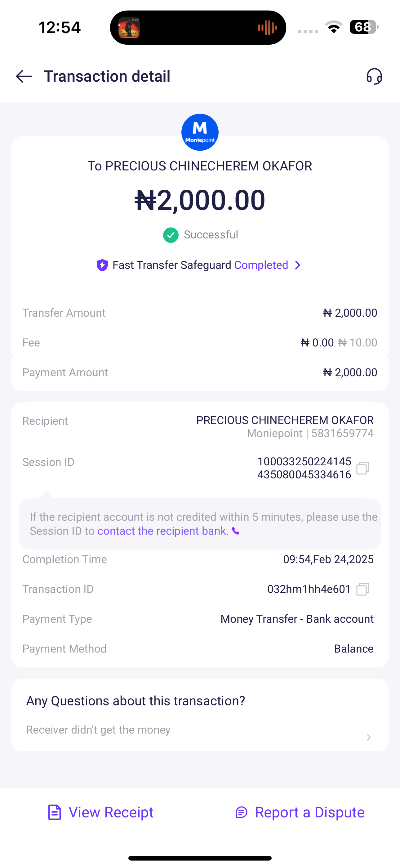Tap the now-playing album art thumbnail
Viewport: 400px width, 868px height.
(x=129, y=27)
